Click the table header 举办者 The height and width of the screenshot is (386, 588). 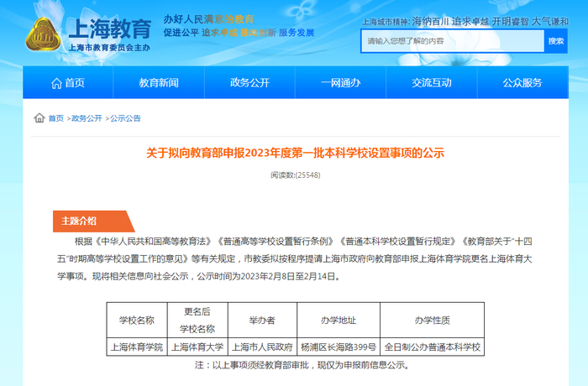[262, 321]
